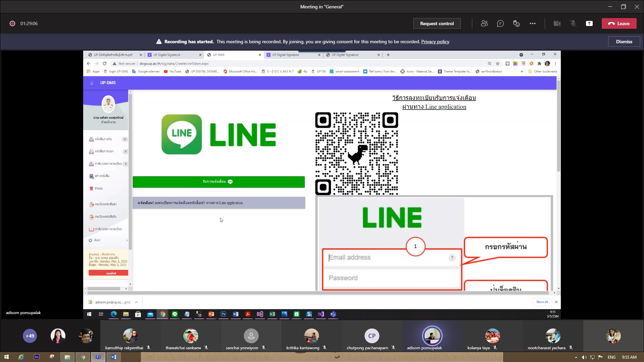Screen dimensions: 644x362
Task: Click the sidebar vertical scrollbar
Action: 130,171
